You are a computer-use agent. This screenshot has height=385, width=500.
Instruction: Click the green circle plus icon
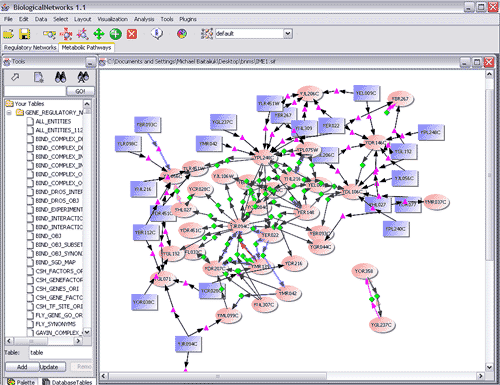click(115, 34)
